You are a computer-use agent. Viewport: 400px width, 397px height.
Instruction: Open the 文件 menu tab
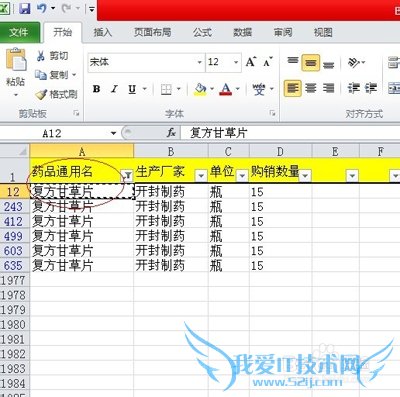[x=19, y=32]
